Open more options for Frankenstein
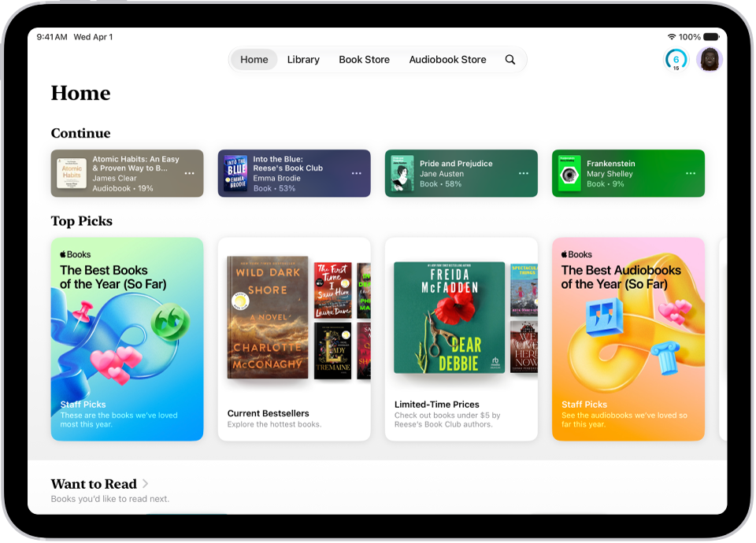Screen dimensions: 756x543 pyautogui.click(x=691, y=173)
